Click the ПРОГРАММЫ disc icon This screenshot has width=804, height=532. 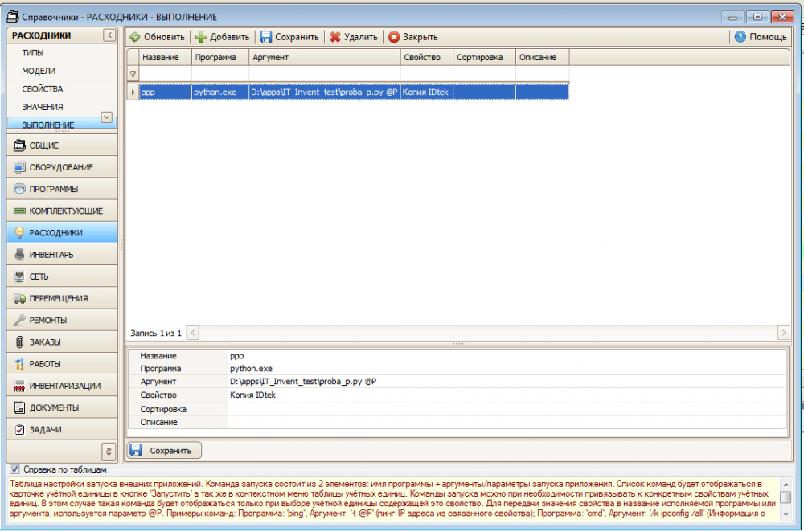(19, 189)
